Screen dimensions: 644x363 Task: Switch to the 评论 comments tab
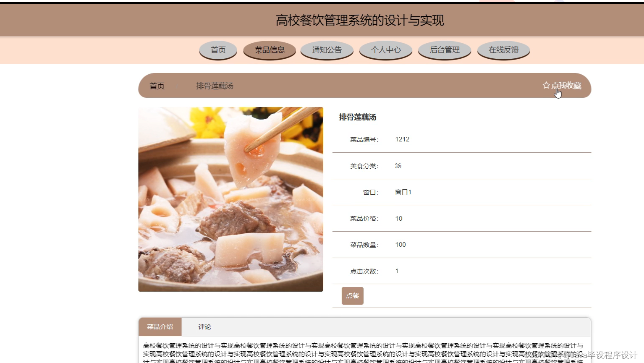[x=204, y=326]
